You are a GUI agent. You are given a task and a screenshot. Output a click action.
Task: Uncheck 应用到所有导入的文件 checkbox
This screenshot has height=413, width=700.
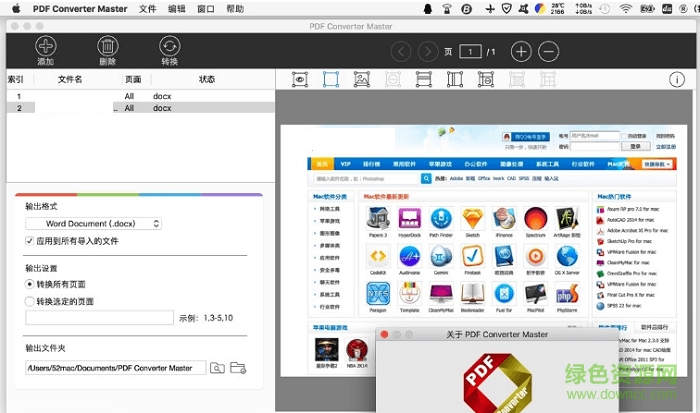click(29, 241)
